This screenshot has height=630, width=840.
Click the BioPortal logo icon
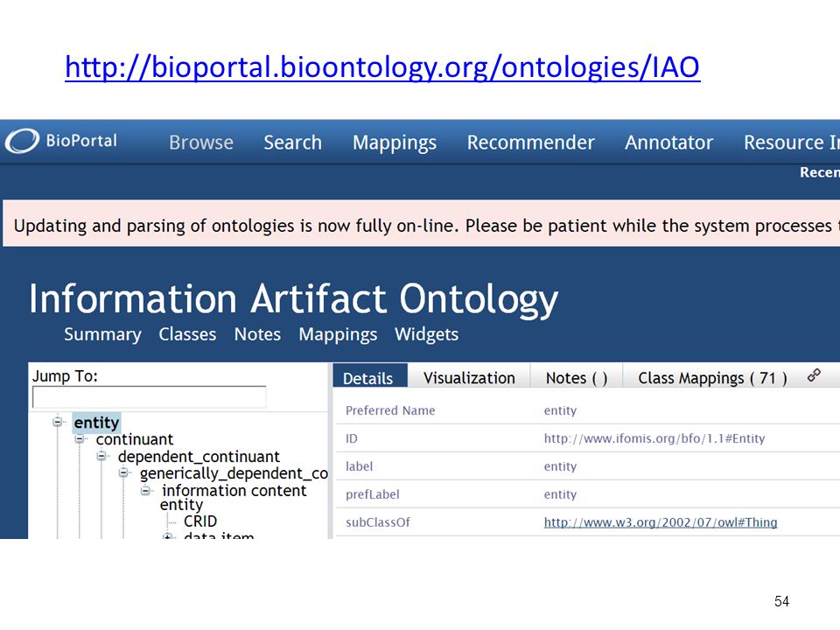(23, 141)
